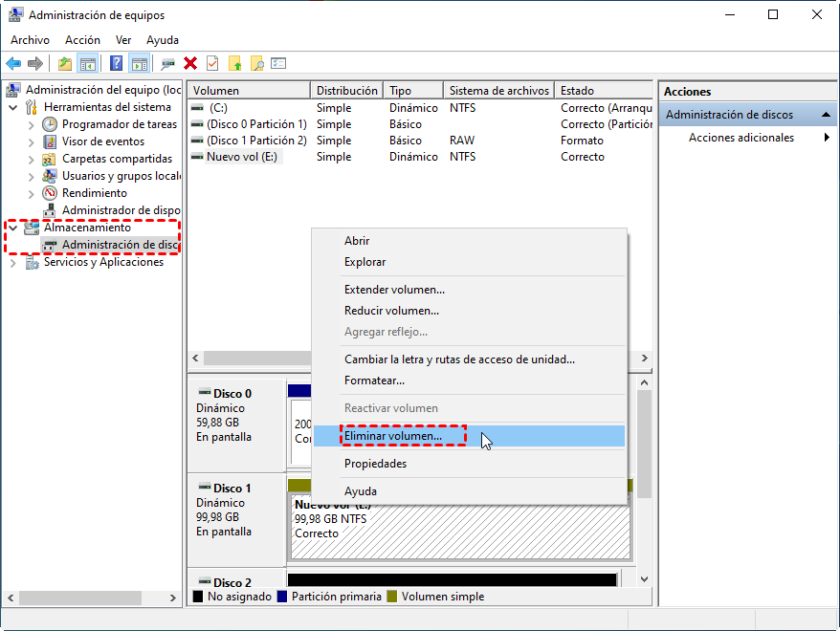This screenshot has height=631, width=840.
Task: Expand the Programador de tareas node
Action: pyautogui.click(x=31, y=125)
